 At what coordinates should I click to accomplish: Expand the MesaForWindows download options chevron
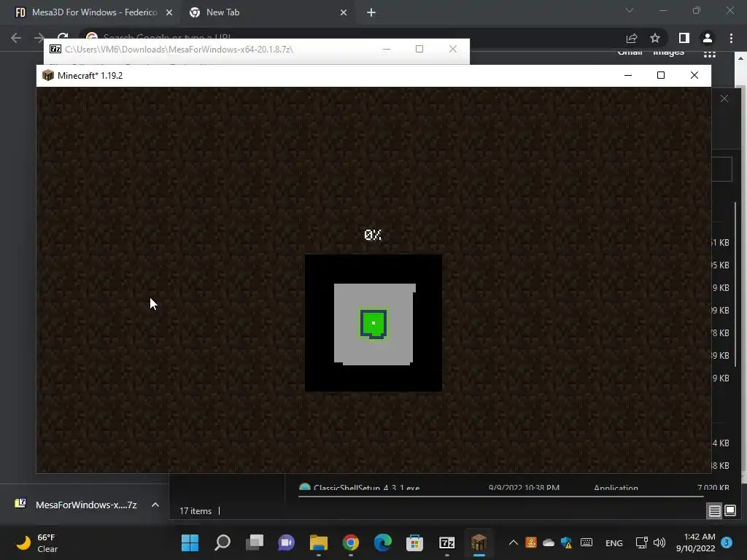[x=155, y=505]
